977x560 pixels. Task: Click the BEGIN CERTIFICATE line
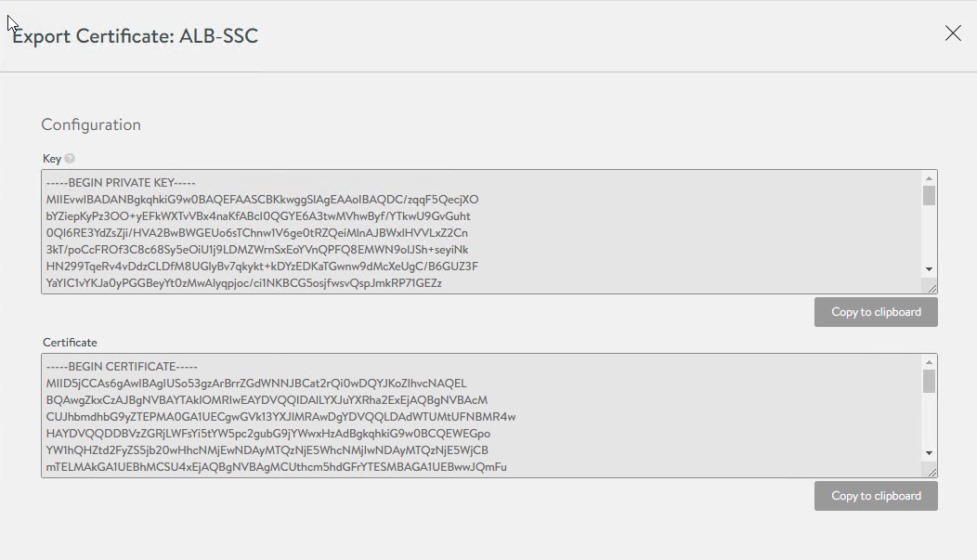tap(123, 366)
